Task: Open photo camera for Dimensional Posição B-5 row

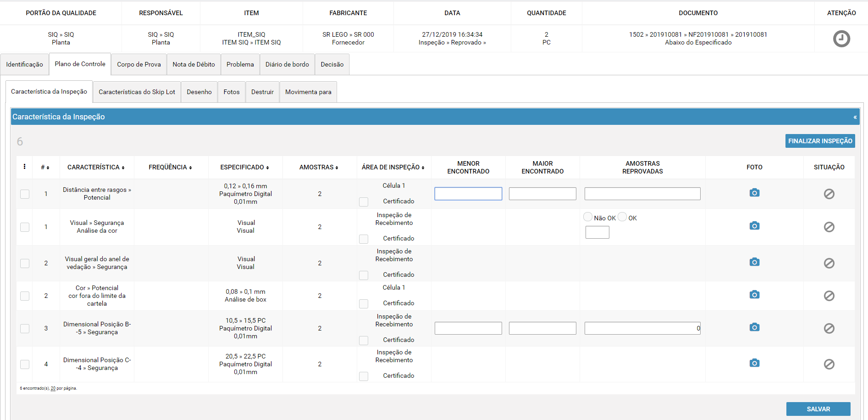Action: (754, 327)
